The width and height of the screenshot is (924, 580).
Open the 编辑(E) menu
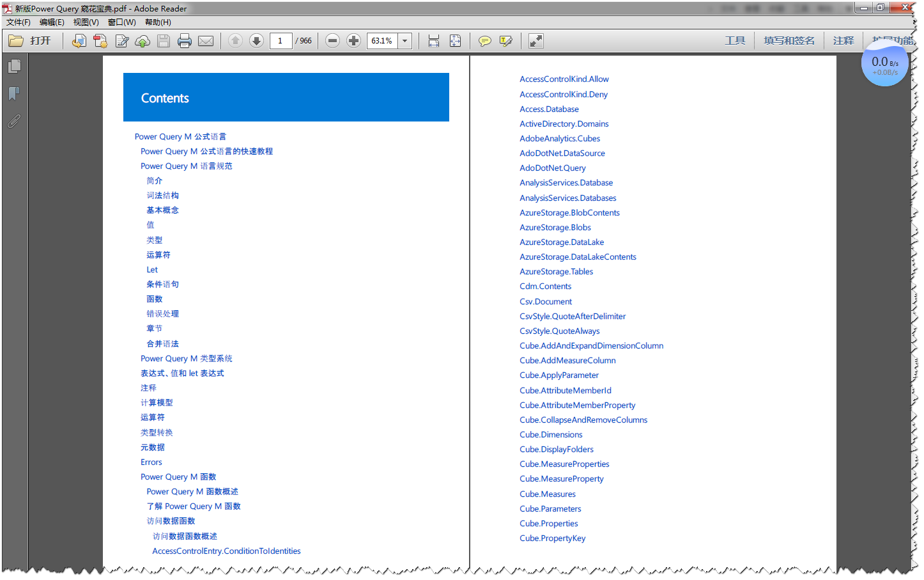[52, 22]
